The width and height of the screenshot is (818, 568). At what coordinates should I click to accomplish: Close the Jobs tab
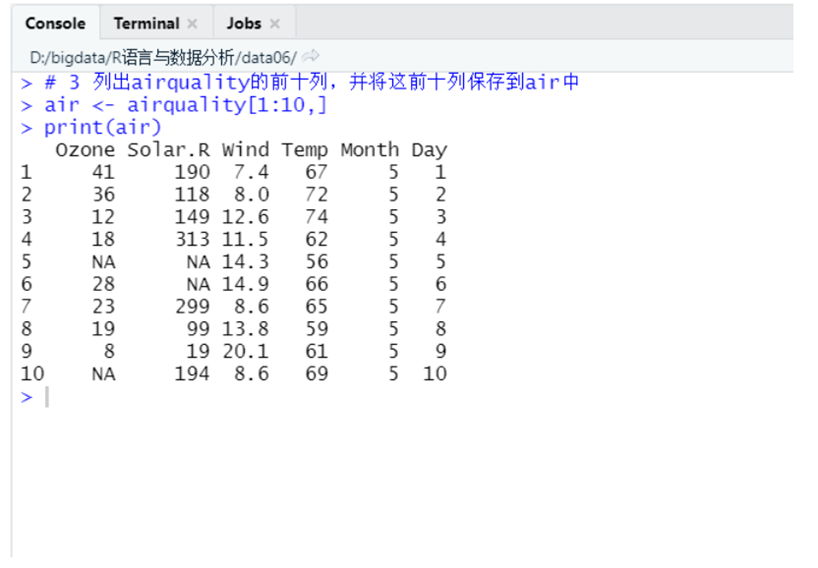(x=275, y=24)
